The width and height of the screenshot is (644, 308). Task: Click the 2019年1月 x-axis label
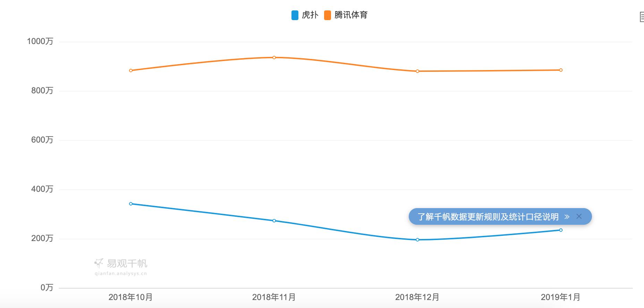561,297
